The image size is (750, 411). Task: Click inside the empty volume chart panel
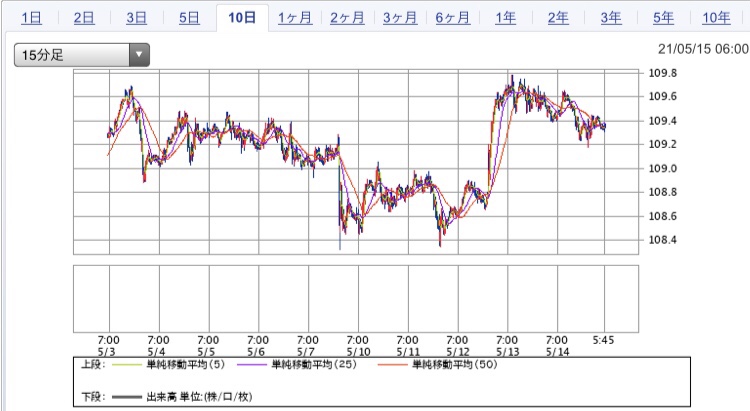pyautogui.click(x=356, y=299)
